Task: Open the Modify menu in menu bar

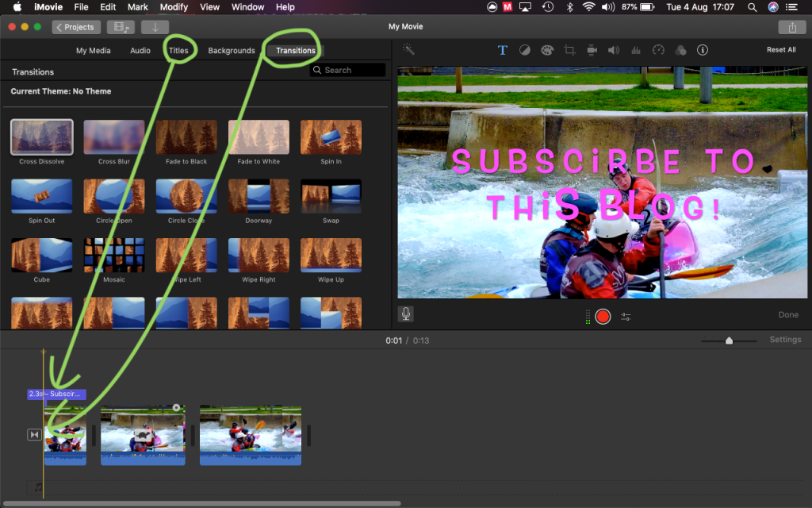Action: (174, 7)
